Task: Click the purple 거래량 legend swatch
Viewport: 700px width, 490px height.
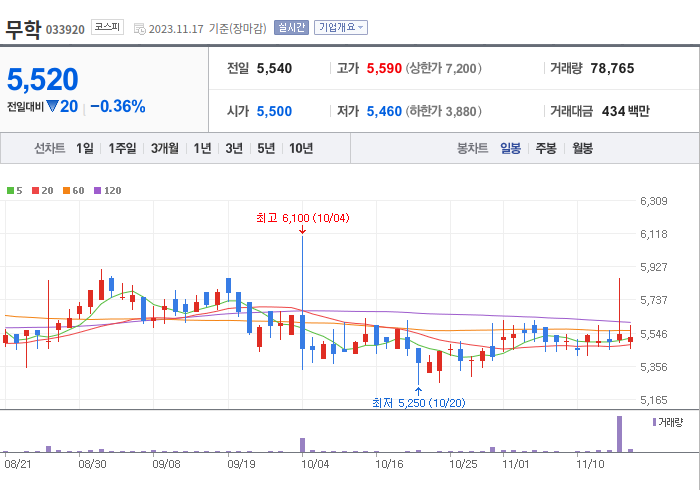Action: (654, 422)
